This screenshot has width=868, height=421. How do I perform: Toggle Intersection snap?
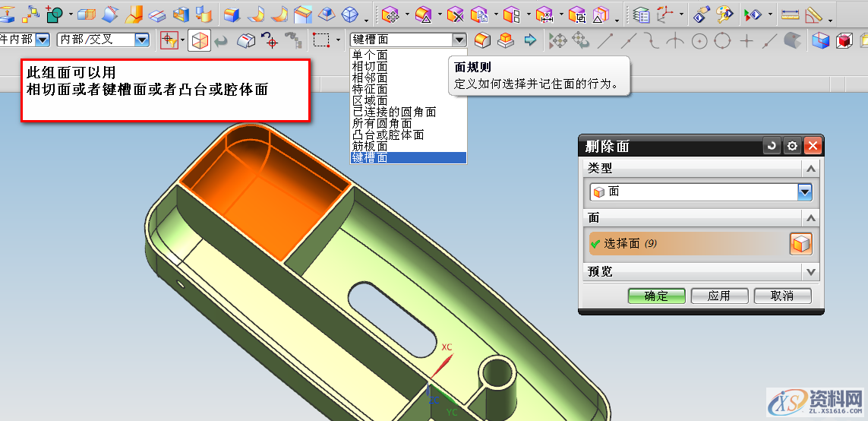click(x=675, y=40)
